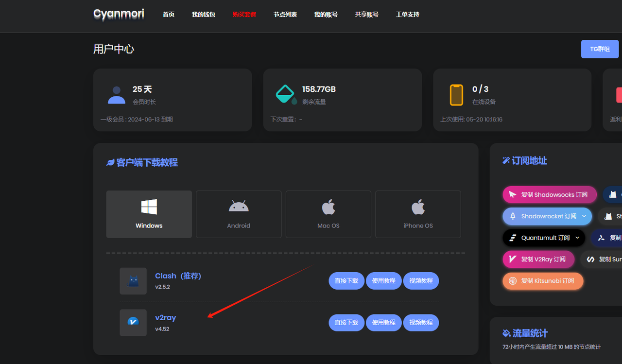
Task: Click the v2ray app icon
Action: coord(133,322)
